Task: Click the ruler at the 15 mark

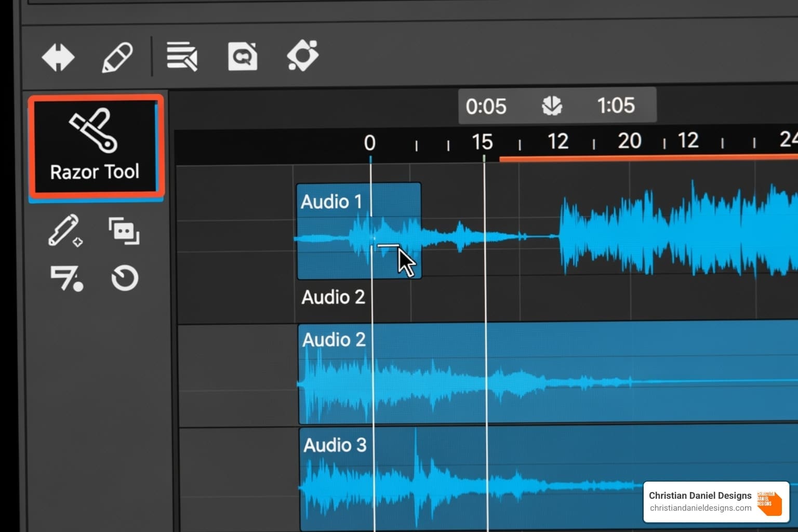Action: point(482,142)
